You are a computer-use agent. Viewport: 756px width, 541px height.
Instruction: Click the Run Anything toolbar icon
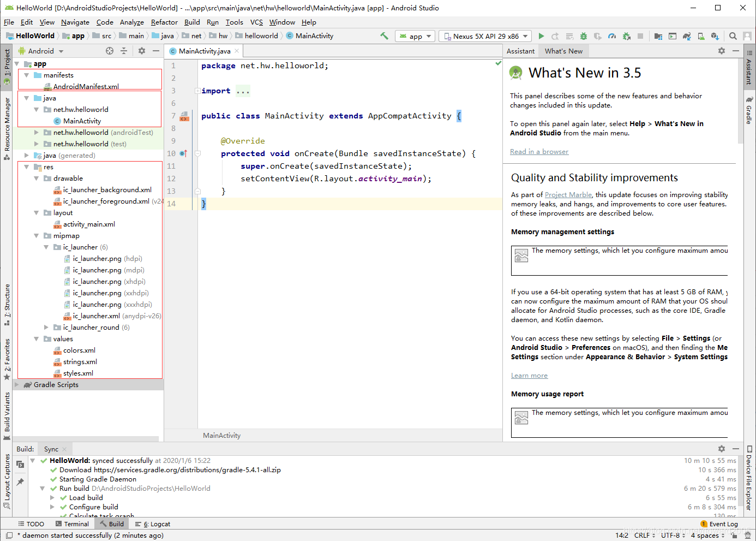(673, 36)
